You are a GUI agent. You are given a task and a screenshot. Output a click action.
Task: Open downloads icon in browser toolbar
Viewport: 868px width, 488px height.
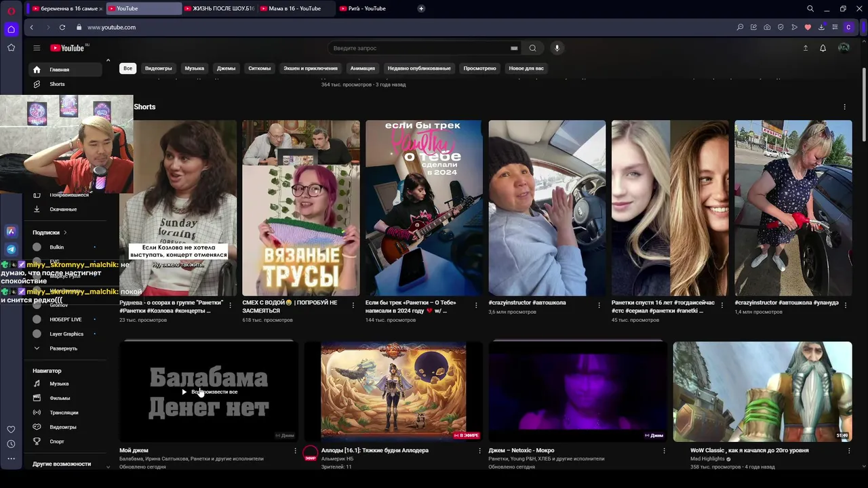821,27
